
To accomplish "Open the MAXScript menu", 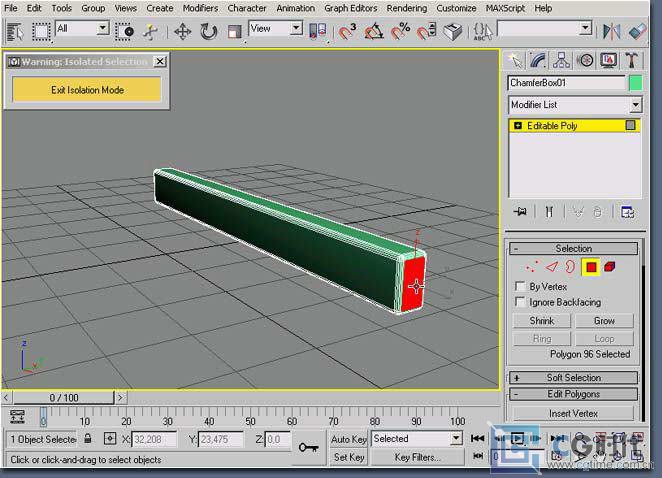I will point(505,8).
